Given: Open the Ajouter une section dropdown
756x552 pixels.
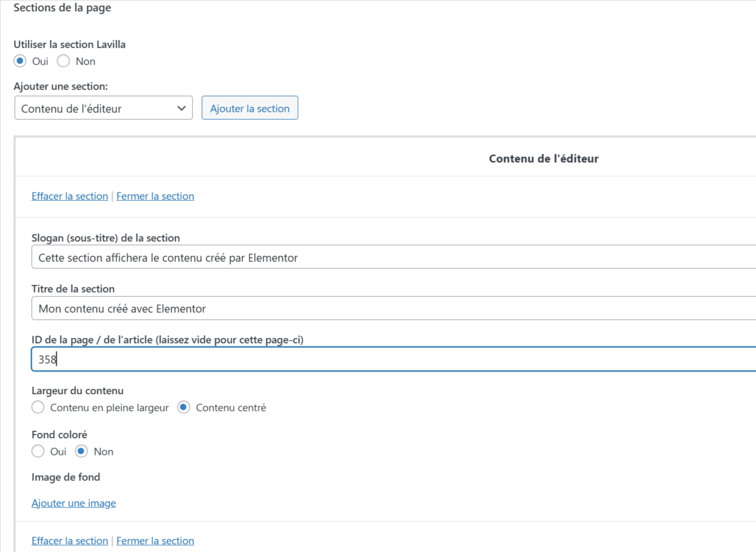Looking at the screenshot, I should coord(103,108).
